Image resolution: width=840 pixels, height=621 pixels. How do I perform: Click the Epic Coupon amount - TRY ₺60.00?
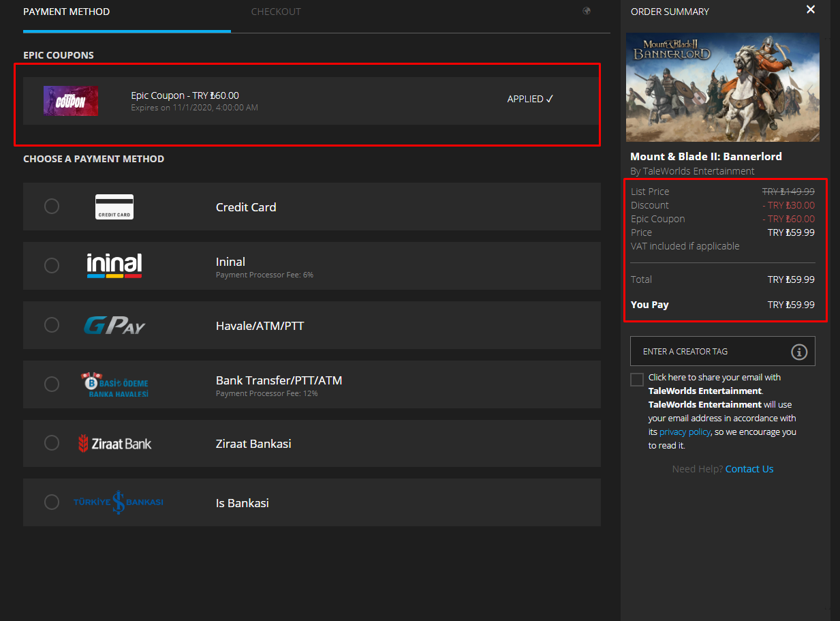788,219
